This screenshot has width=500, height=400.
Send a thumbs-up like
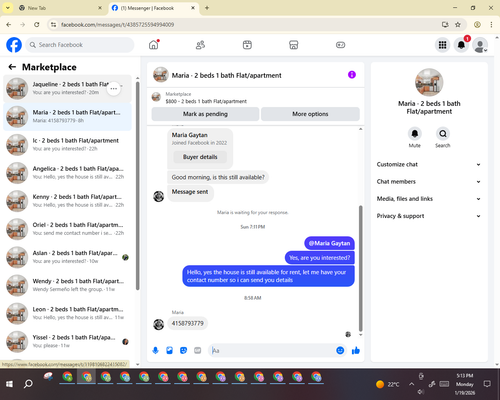click(x=356, y=350)
